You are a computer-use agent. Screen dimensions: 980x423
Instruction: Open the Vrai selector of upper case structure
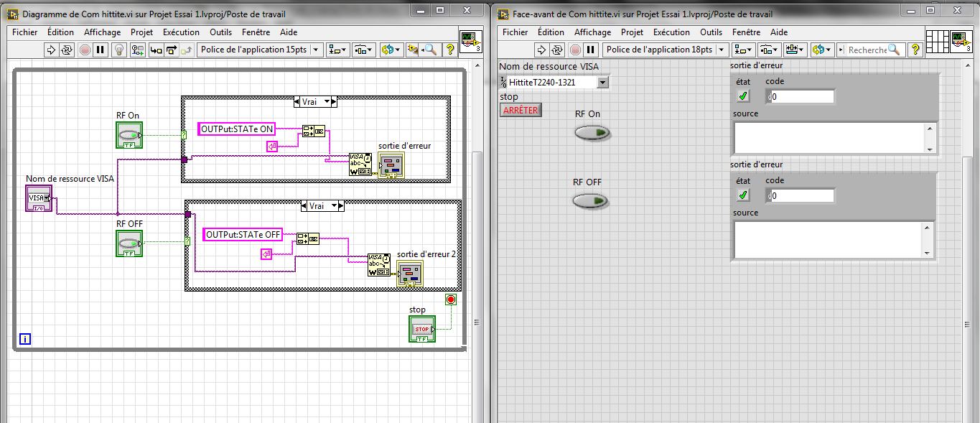coord(315,102)
